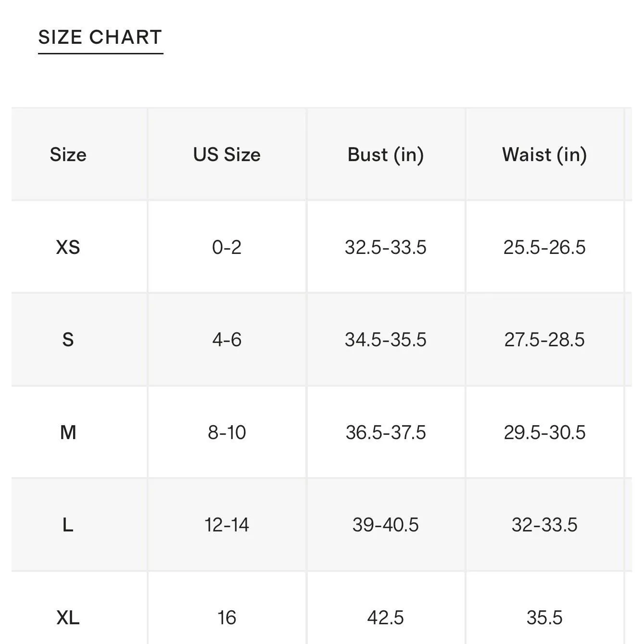Click the 0-2 US size cell
Viewport: 644px width, 644px height.
pos(227,247)
